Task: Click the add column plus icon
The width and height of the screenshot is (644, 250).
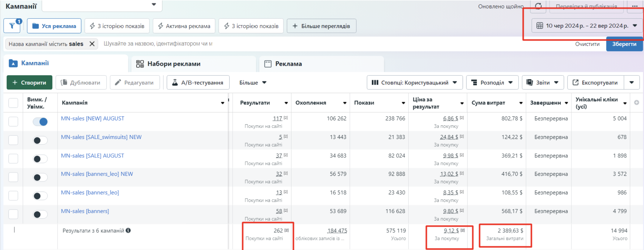Action: (x=636, y=103)
